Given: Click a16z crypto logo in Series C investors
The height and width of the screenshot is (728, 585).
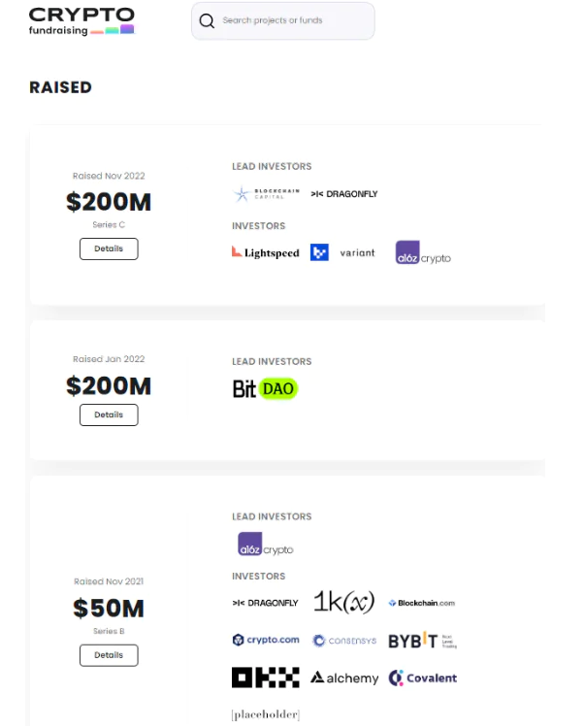Looking at the screenshot, I should click(423, 252).
